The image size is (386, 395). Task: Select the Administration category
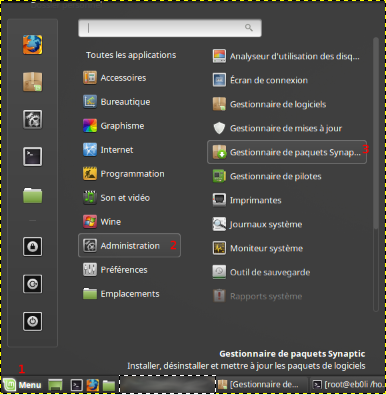[x=129, y=245]
